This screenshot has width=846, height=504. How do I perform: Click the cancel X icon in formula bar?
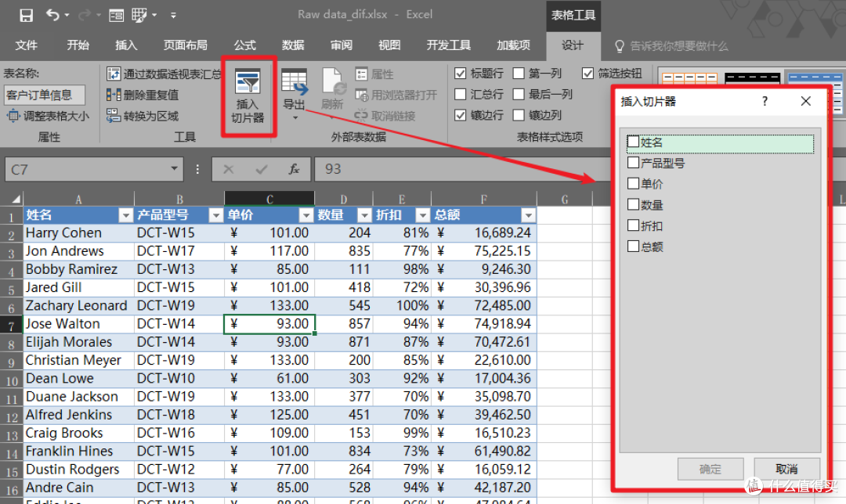(x=228, y=169)
